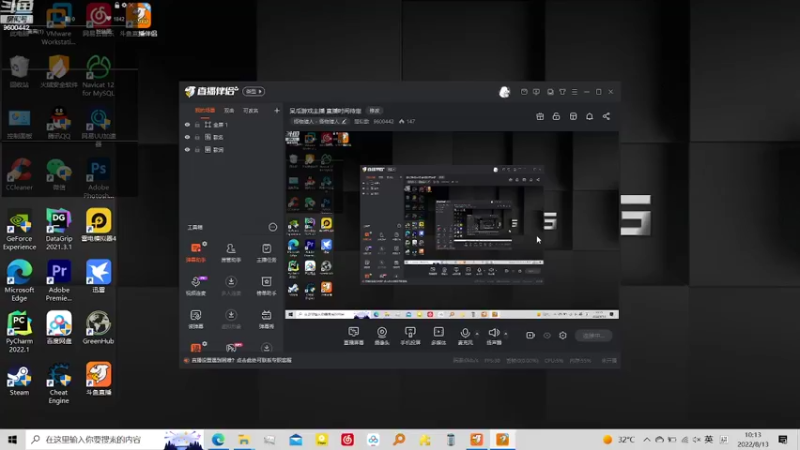
Task: Click the microphone icon in the bottom toolbar
Action: click(465, 333)
